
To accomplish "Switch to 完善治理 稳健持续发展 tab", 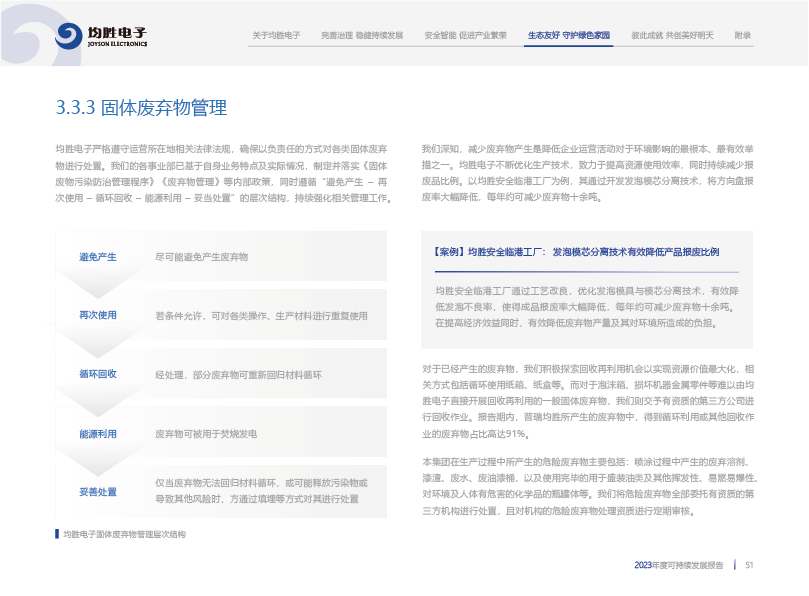I will (362, 35).
